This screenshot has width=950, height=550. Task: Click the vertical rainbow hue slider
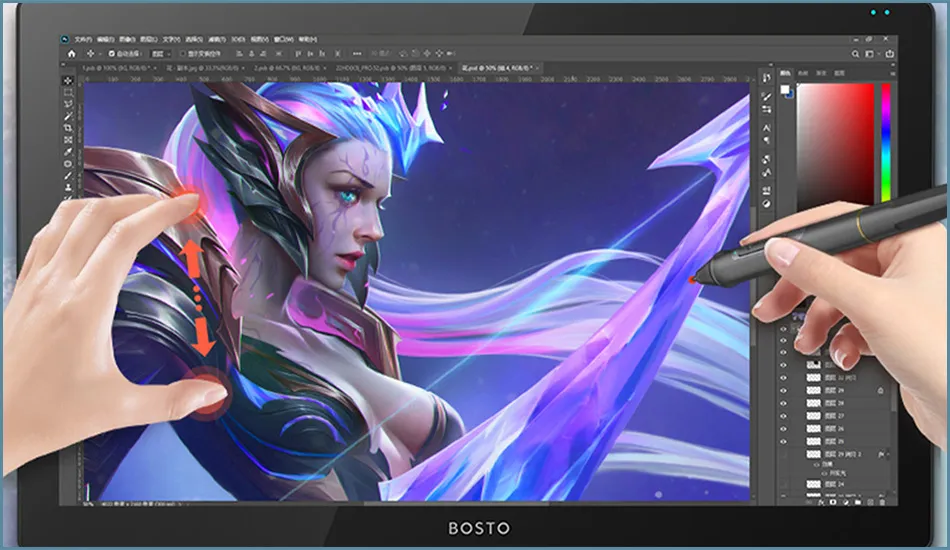tap(884, 140)
